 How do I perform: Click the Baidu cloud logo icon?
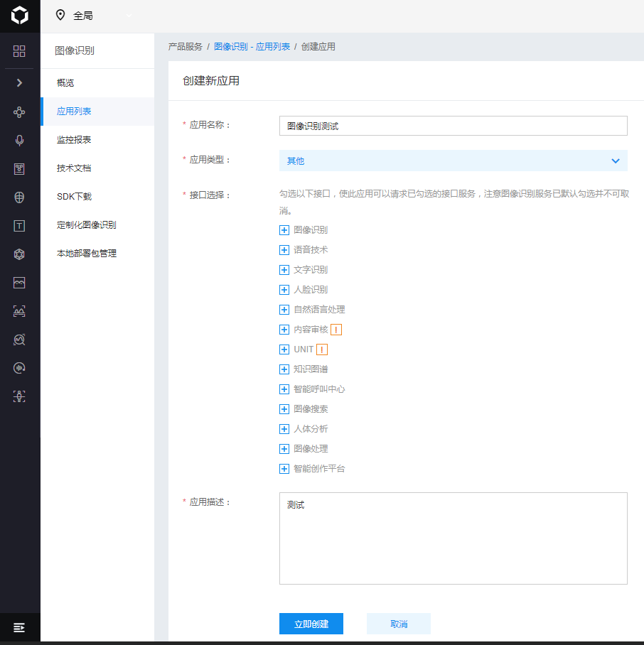point(19,16)
